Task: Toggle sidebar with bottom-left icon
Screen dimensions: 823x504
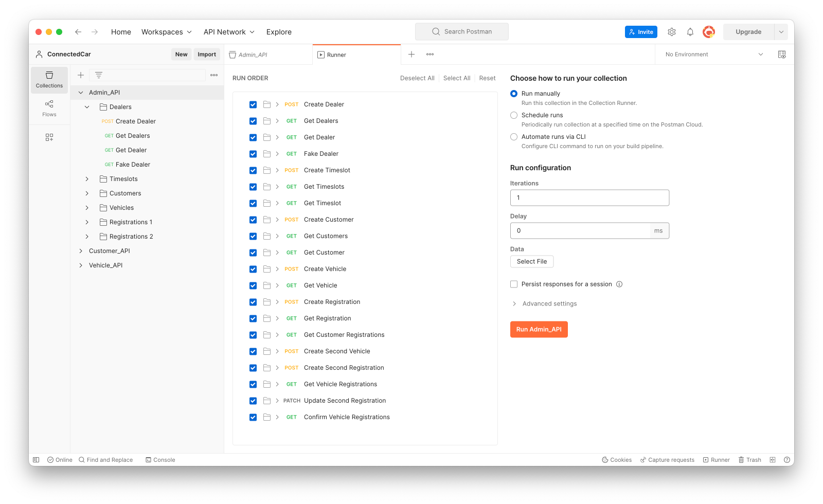Action: [36, 460]
